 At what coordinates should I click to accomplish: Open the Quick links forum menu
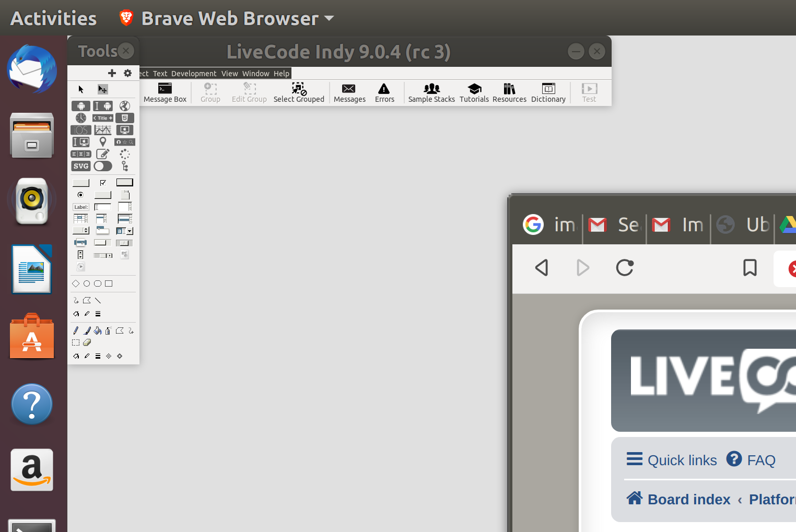672,460
